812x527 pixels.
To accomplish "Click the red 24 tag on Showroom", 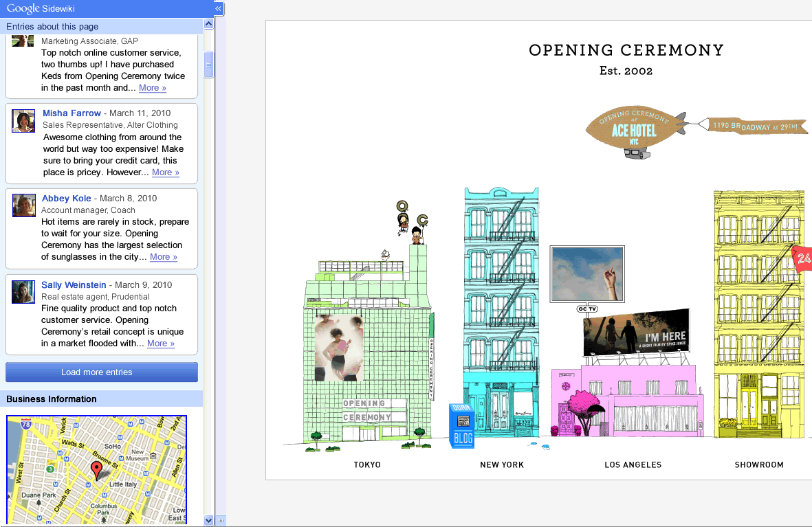I will tap(802, 258).
